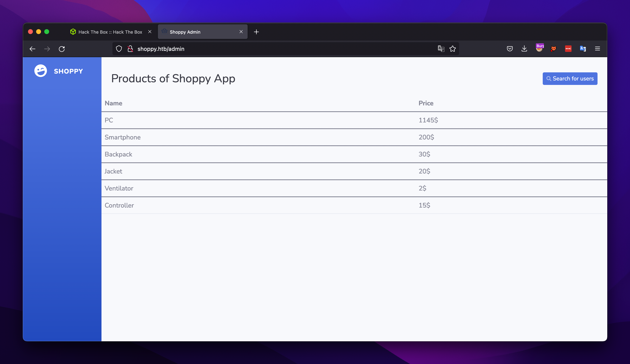Screen dimensions: 630x364
Task: Click the Burp Suite extension icon in toolbar
Action: [540, 48]
